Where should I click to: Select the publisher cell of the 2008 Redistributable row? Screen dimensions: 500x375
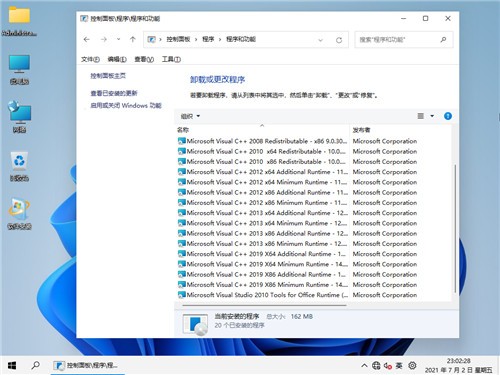coord(385,141)
